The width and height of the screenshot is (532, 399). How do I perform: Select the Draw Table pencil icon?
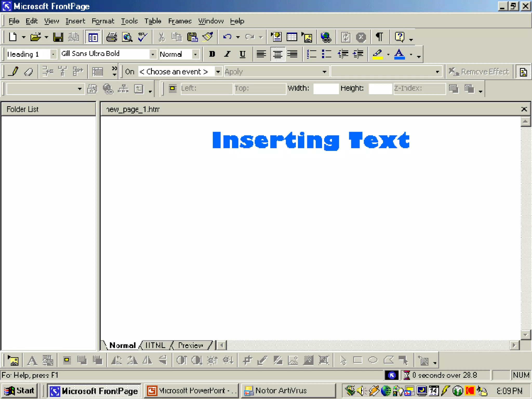point(14,71)
